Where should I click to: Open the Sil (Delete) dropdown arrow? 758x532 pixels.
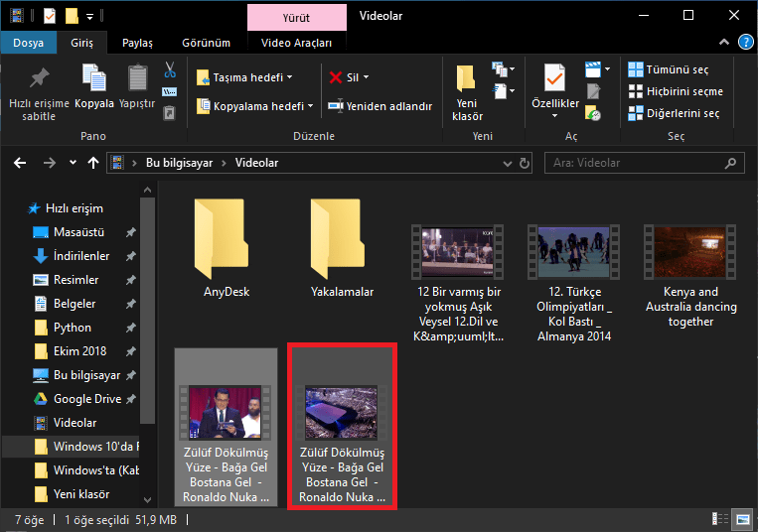366,77
